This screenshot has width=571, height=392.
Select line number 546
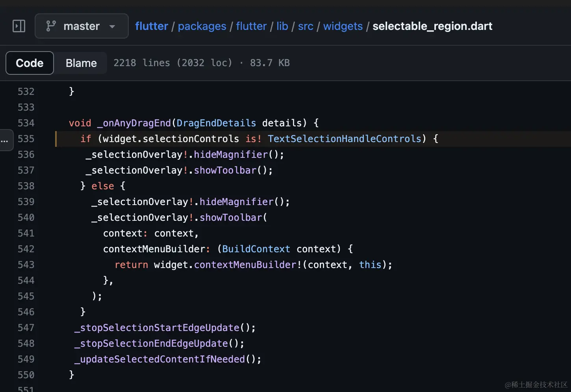(26, 312)
